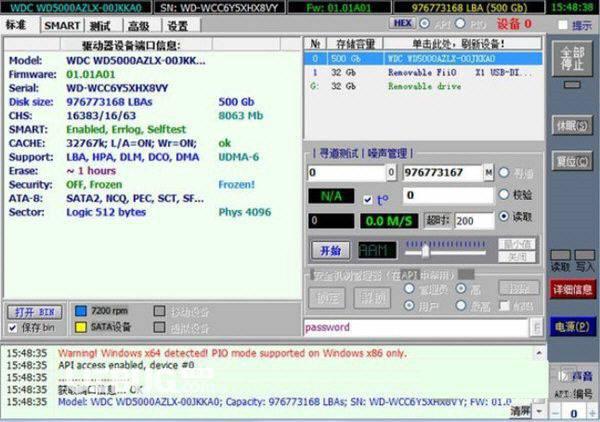600x422 pixels.
Task: Decrease API 编号 with minus button
Action: click(556, 414)
